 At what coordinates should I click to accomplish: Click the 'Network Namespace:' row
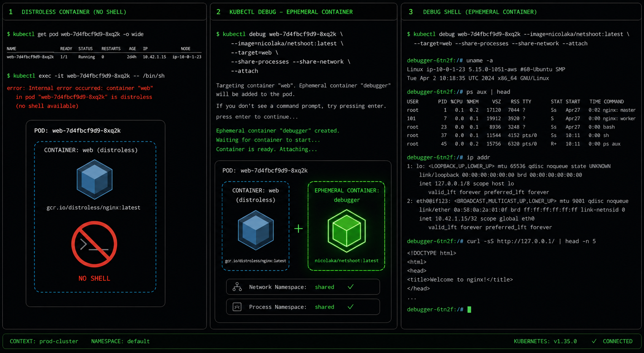click(303, 287)
